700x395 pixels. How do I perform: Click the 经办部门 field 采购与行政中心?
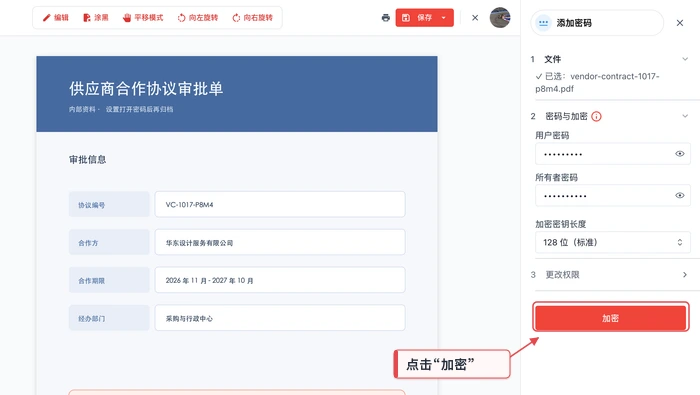coord(280,318)
